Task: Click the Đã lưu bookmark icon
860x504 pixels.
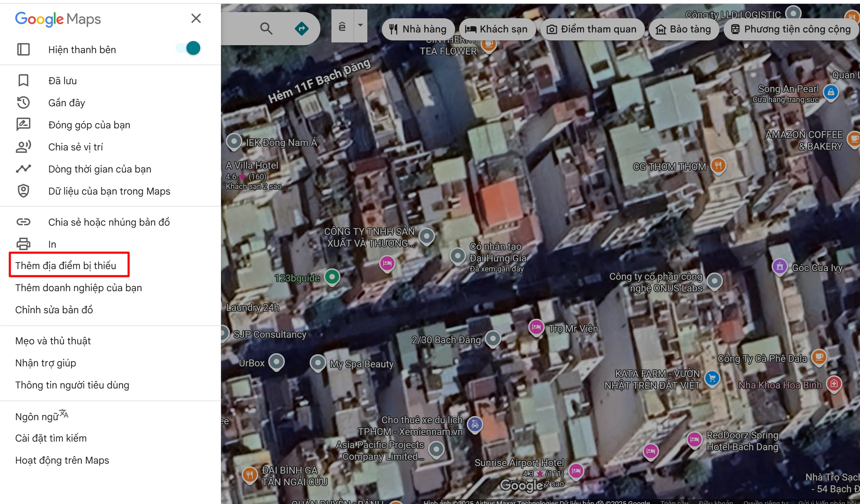Action: click(x=23, y=80)
